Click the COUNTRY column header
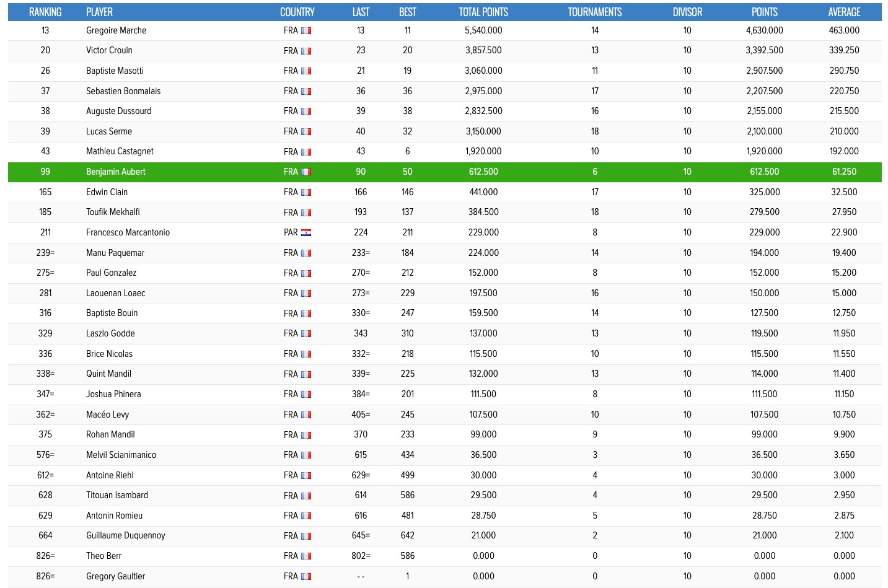This screenshot has width=888, height=588. pos(297,12)
